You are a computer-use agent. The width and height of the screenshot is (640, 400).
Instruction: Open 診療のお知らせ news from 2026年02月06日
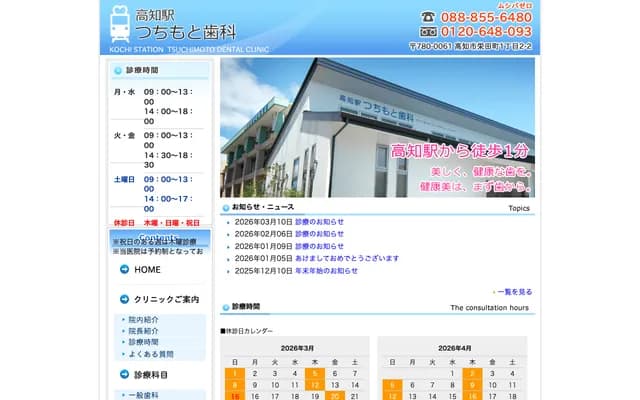click(x=319, y=234)
